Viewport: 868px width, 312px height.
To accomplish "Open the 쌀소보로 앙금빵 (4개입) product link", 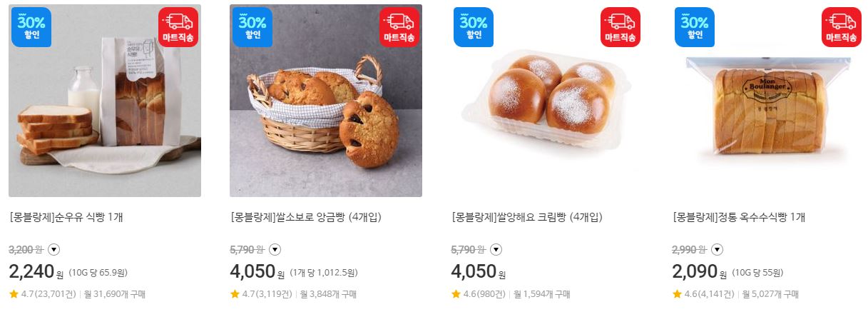I will pyautogui.click(x=306, y=217).
